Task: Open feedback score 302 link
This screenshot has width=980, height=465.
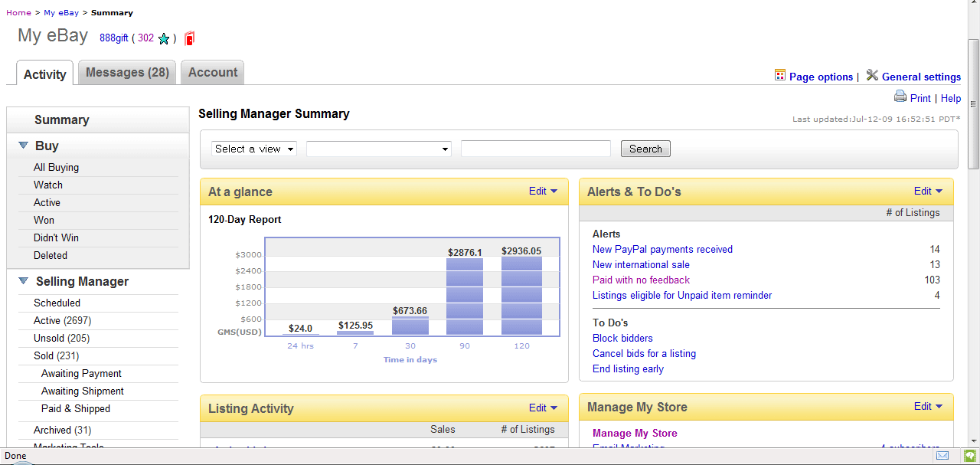Action: coord(145,38)
